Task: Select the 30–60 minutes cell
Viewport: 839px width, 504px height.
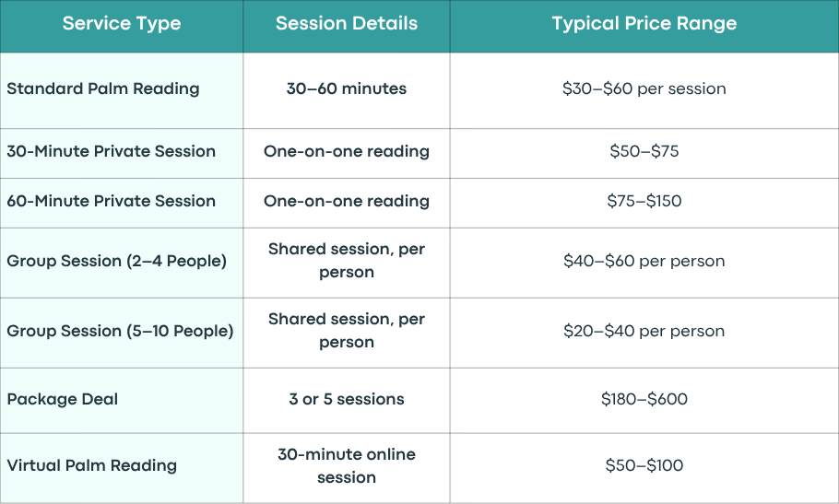Action: pyautogui.click(x=346, y=90)
